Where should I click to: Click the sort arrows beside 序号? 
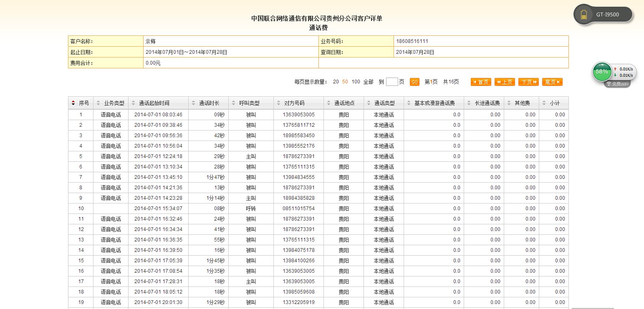[73, 103]
